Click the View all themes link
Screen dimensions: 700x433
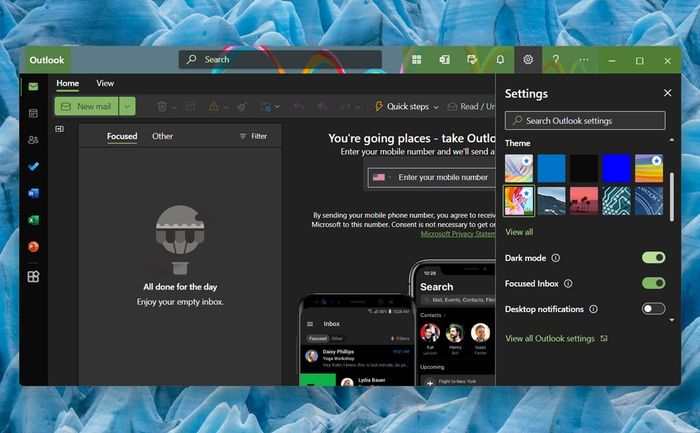click(519, 232)
